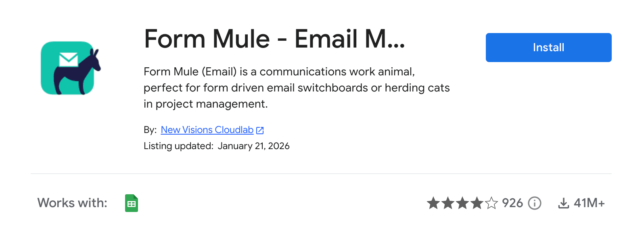Click the "By:" label
This screenshot has width=644, height=241.
[x=150, y=130]
